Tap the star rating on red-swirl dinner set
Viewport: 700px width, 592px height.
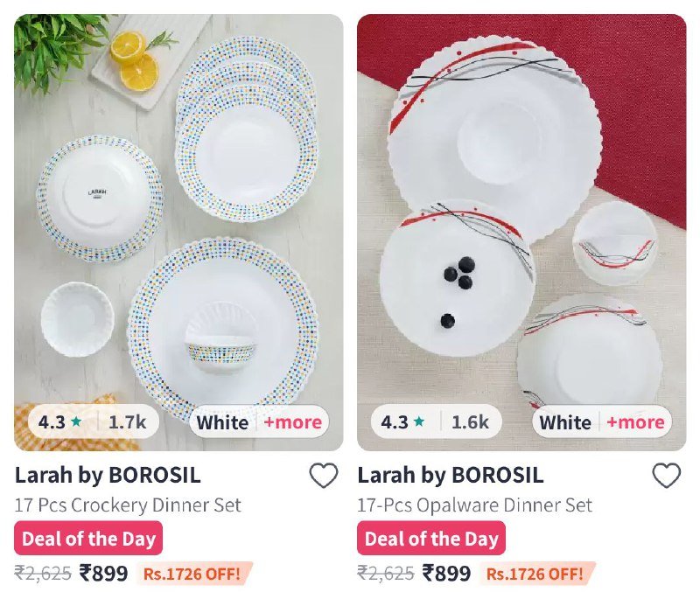pyautogui.click(x=402, y=421)
